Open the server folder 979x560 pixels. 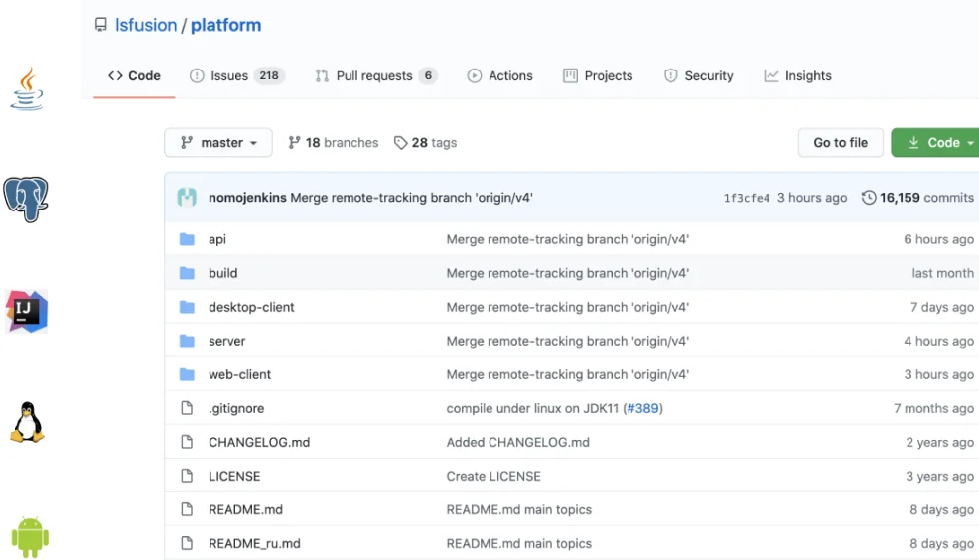tap(226, 341)
